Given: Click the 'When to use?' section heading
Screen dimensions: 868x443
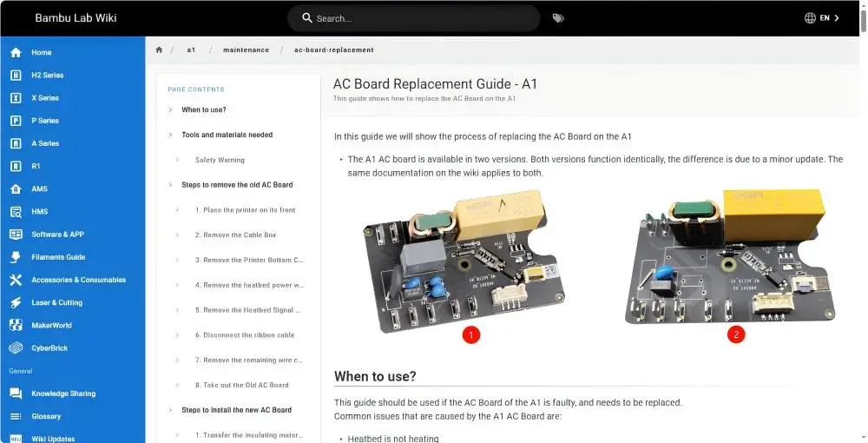Looking at the screenshot, I should (375, 377).
